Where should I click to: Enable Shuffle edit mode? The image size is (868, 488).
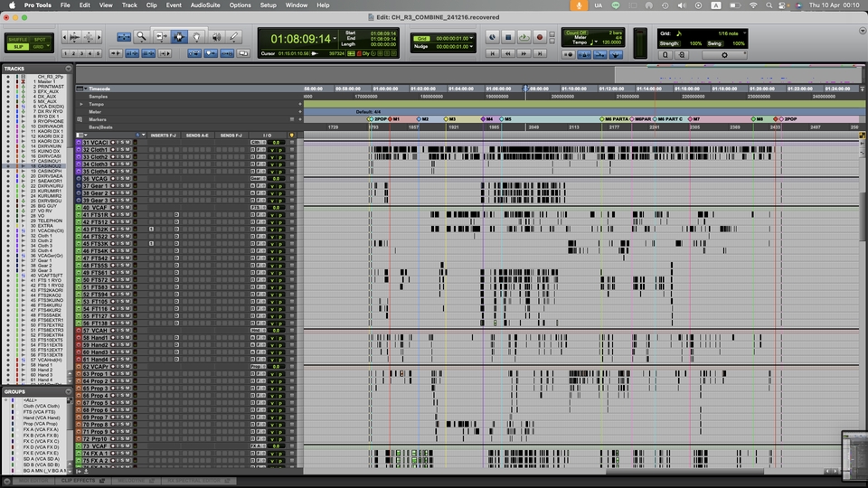click(x=18, y=40)
